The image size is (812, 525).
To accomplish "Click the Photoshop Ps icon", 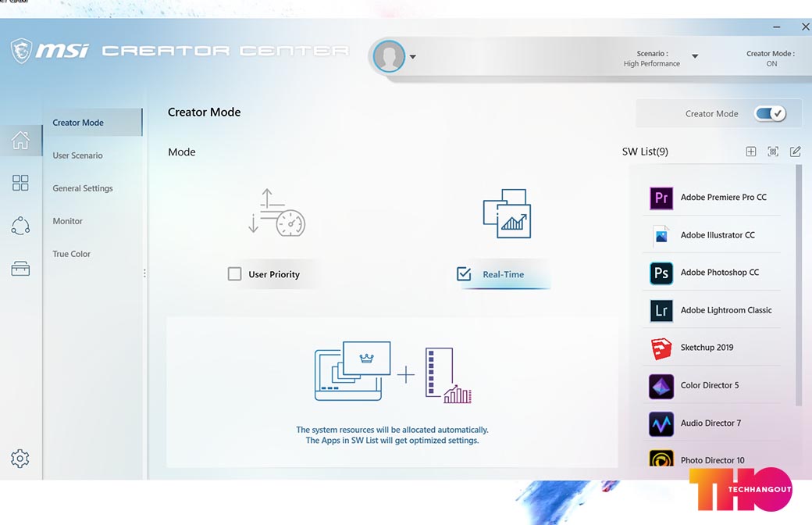I will pos(661,273).
